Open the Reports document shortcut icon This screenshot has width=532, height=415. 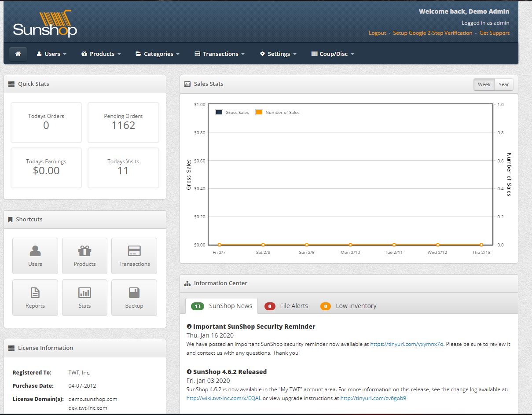[35, 297]
